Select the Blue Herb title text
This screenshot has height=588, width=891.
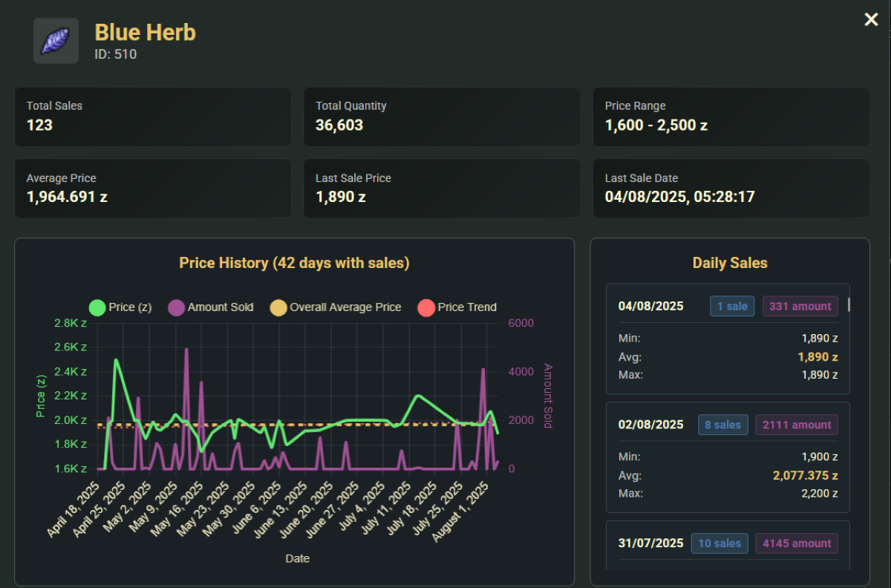tap(146, 33)
